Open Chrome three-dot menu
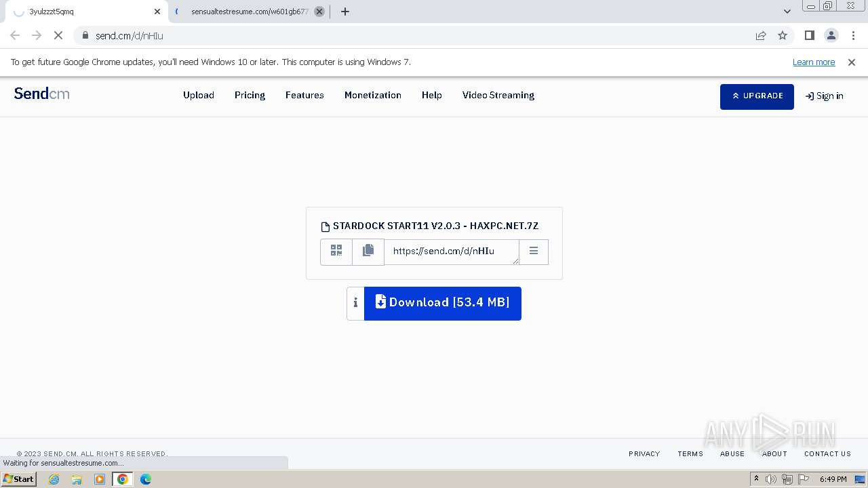Screen dimensions: 868x488 coord(852,35)
